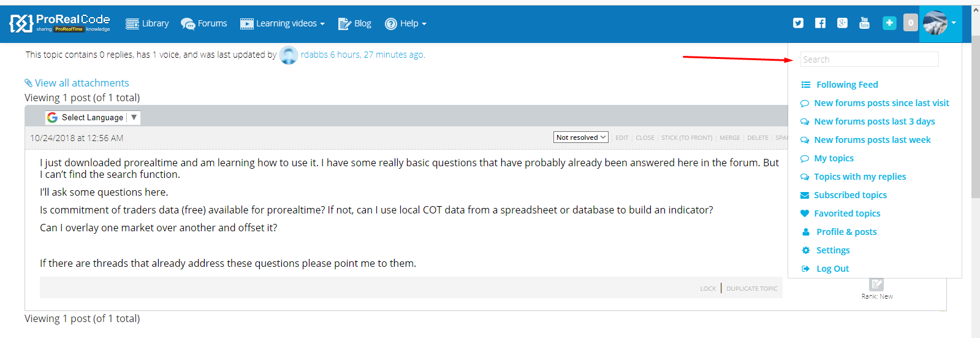Click the Twitter icon in header

(x=798, y=23)
